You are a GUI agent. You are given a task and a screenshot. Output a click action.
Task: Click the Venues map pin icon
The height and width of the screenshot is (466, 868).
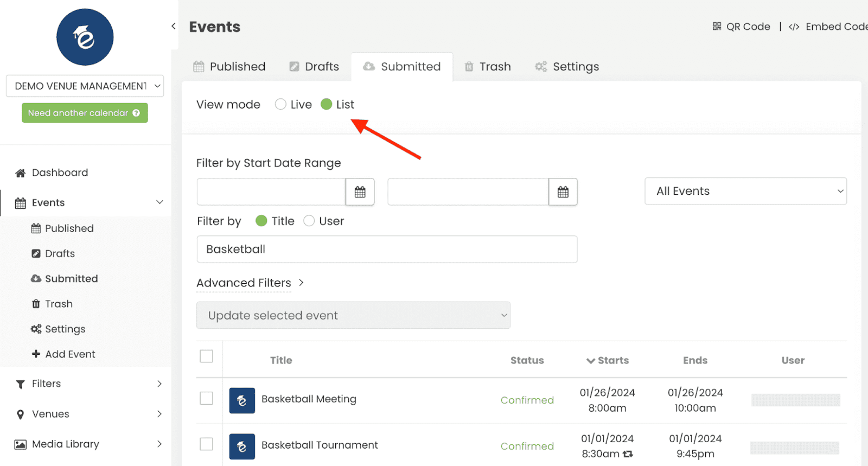click(20, 414)
